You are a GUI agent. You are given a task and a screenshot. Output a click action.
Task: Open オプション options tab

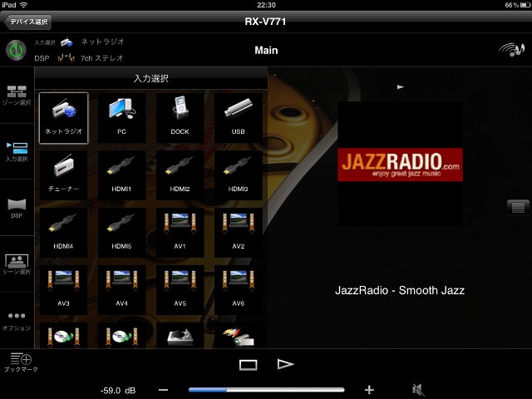[17, 321]
